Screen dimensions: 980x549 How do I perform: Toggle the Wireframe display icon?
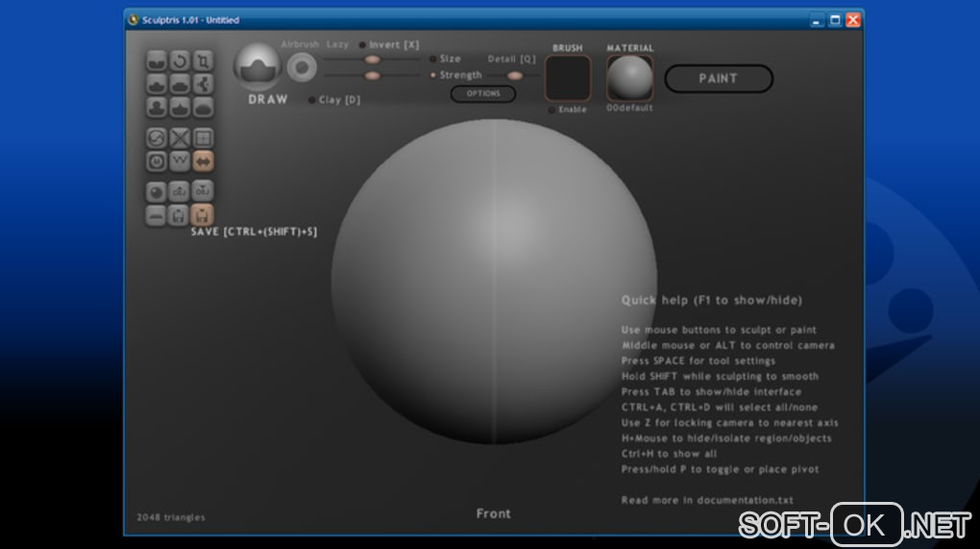pyautogui.click(x=180, y=162)
